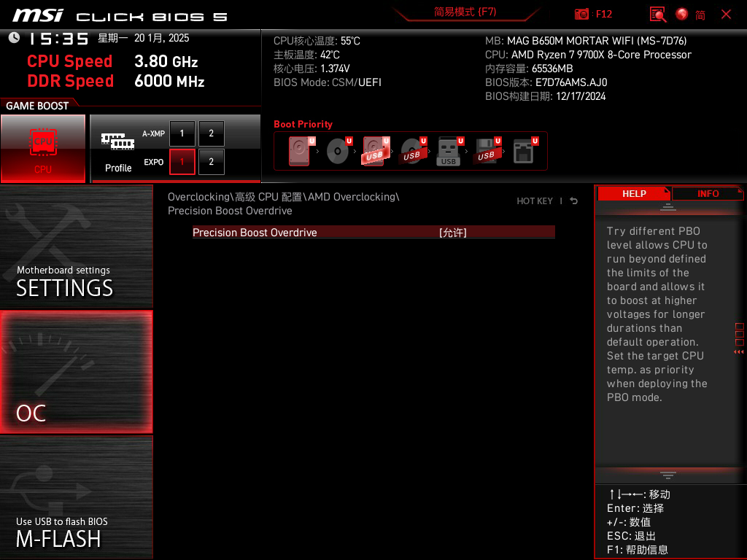Click the 简 language label
747x560 pixels.
pyautogui.click(x=700, y=15)
